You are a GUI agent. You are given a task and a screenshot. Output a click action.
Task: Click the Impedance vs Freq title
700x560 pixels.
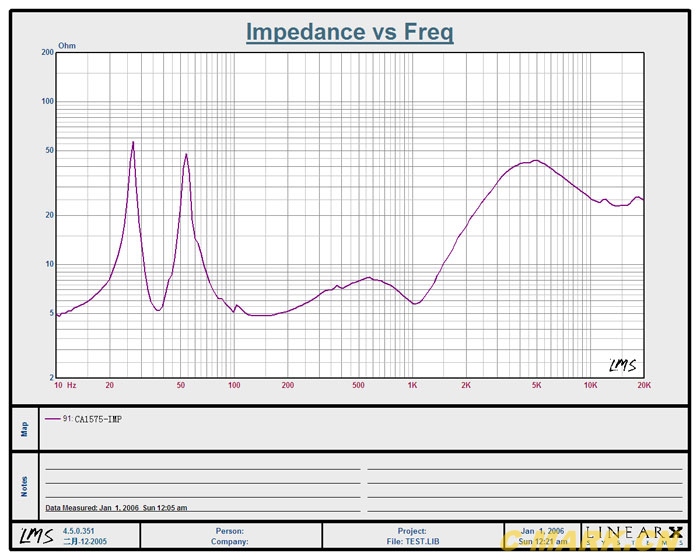350,32
